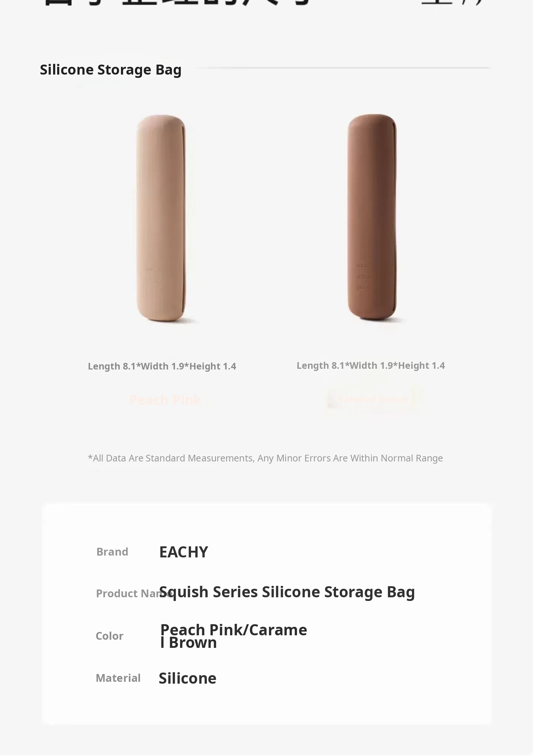Click the caramel brown silicone bag image

(x=372, y=217)
